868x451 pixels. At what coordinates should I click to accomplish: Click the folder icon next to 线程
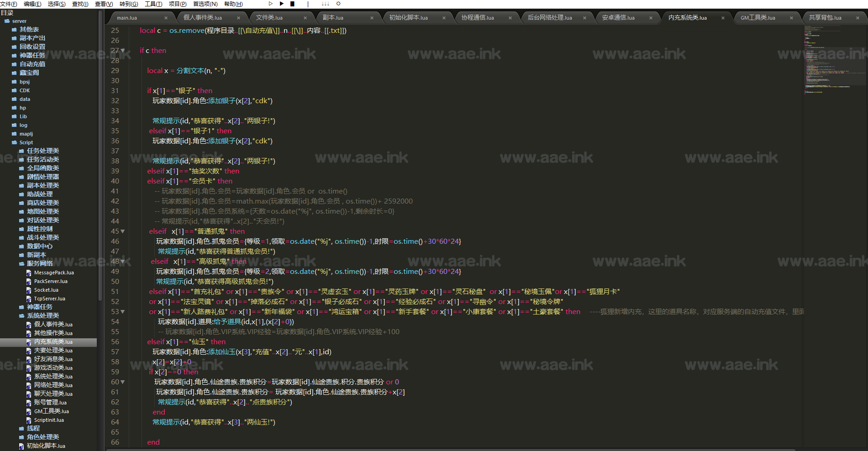pyautogui.click(x=21, y=429)
